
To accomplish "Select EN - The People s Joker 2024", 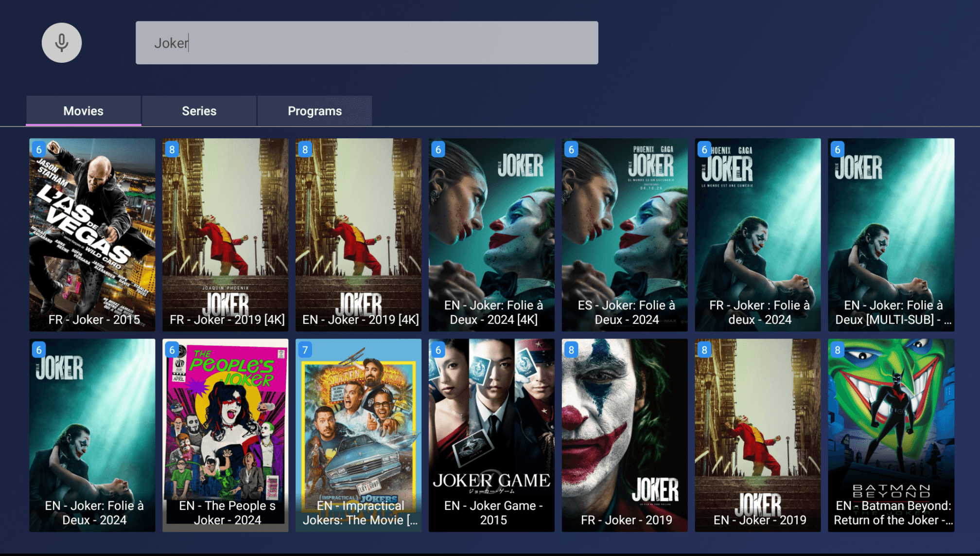I will [226, 435].
